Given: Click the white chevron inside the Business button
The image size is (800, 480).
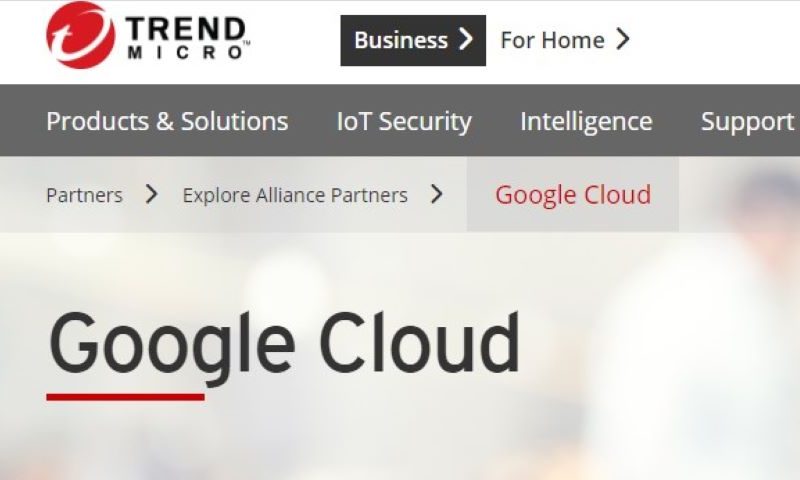Looking at the screenshot, I should coord(465,39).
